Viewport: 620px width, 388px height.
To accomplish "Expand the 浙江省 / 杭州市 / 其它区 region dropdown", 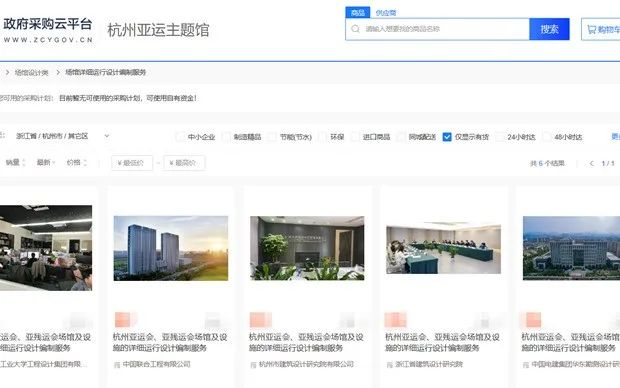I will [62, 136].
